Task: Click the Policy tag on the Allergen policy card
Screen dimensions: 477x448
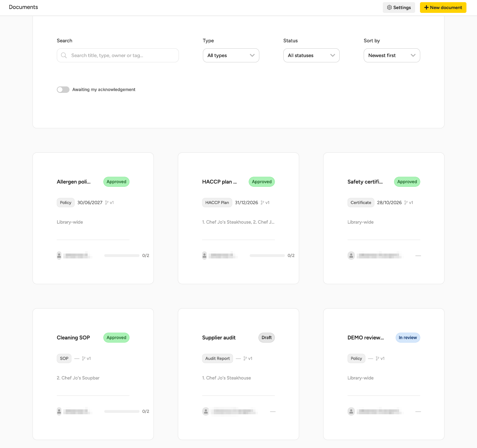Action: pyautogui.click(x=66, y=202)
